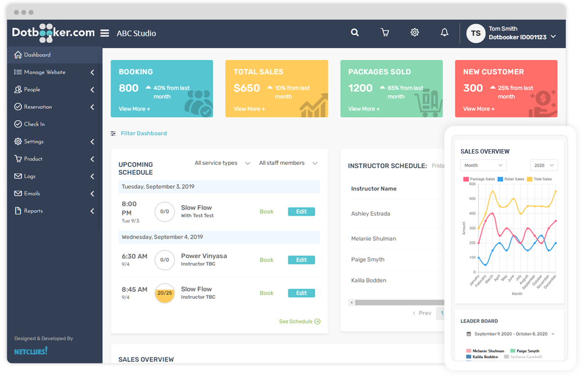Edit the 8:00 PM Slow Flow class
The height and width of the screenshot is (392, 584).
pyautogui.click(x=301, y=211)
